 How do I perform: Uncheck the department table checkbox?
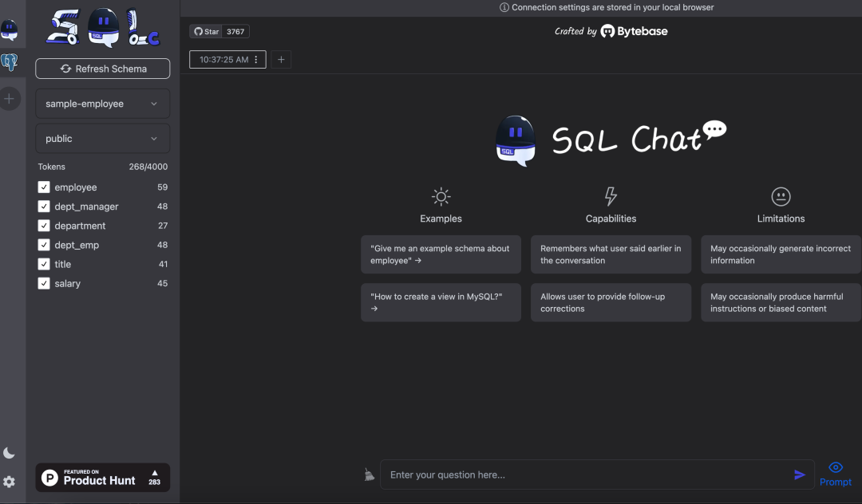click(x=44, y=226)
